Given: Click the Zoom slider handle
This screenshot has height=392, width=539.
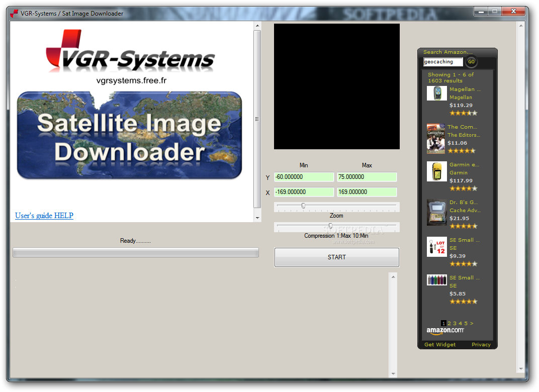Looking at the screenshot, I should click(303, 206).
